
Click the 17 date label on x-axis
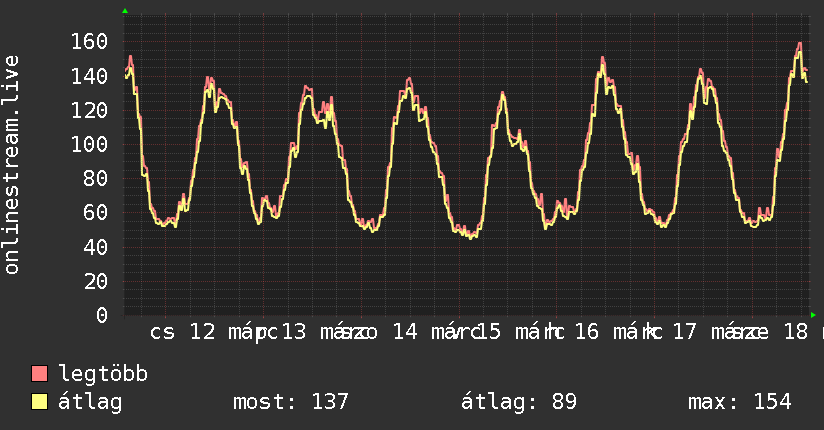coord(684,332)
